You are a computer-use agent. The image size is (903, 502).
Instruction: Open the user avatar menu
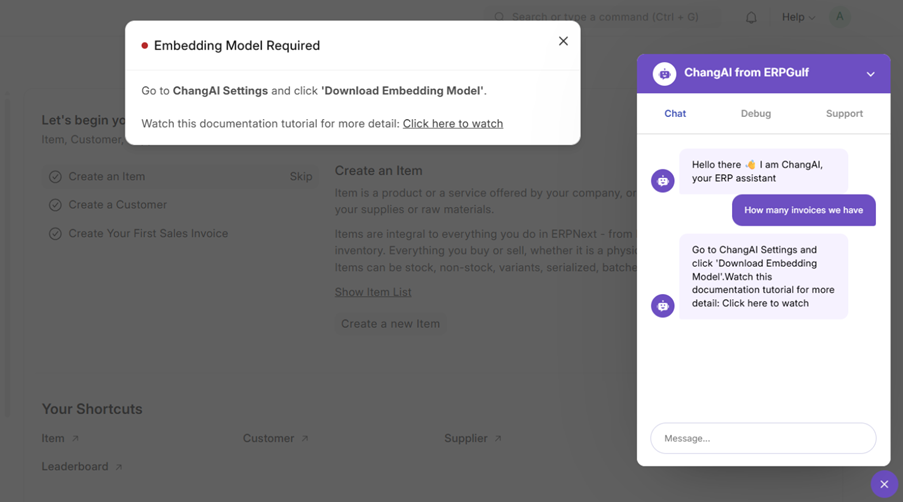tap(840, 17)
